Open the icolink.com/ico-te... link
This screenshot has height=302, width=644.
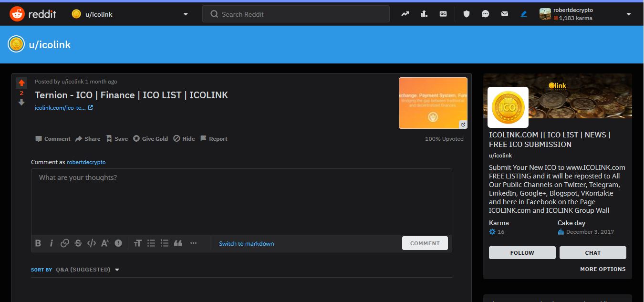click(64, 108)
